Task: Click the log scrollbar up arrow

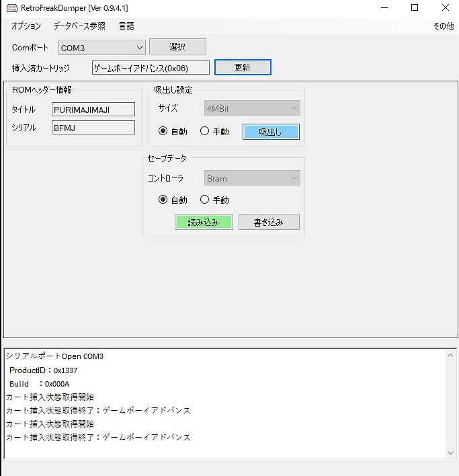Action: click(x=450, y=355)
